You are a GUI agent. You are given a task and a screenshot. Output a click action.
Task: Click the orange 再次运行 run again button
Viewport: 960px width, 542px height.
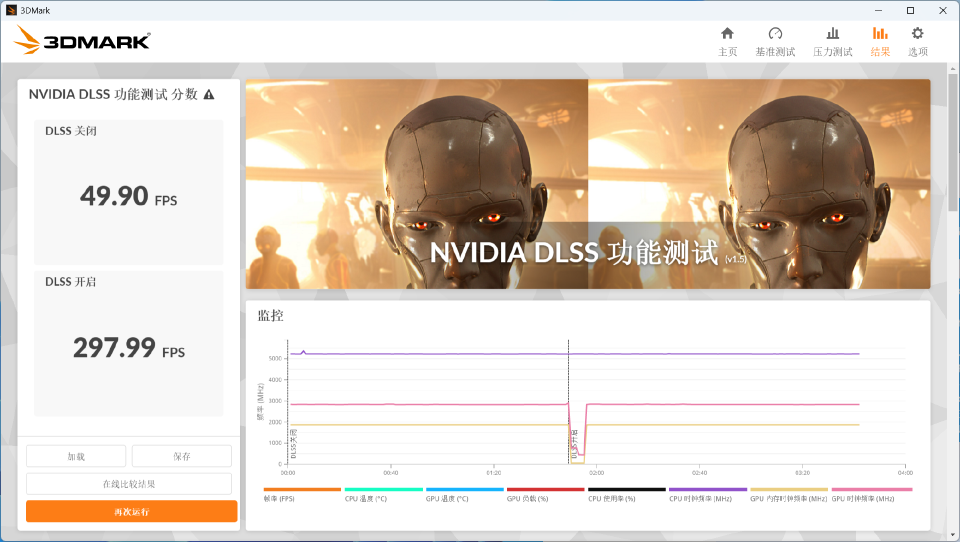tap(132, 511)
